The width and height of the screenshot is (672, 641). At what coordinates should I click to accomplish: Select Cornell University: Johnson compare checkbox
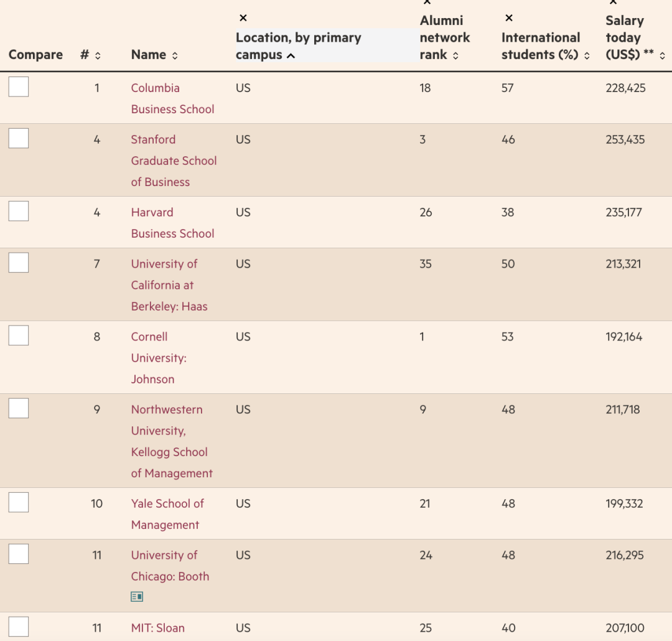point(19,336)
